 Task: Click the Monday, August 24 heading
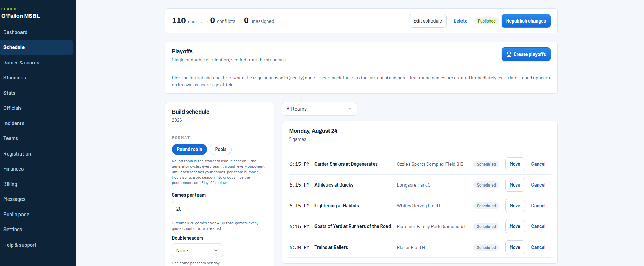[313, 131]
